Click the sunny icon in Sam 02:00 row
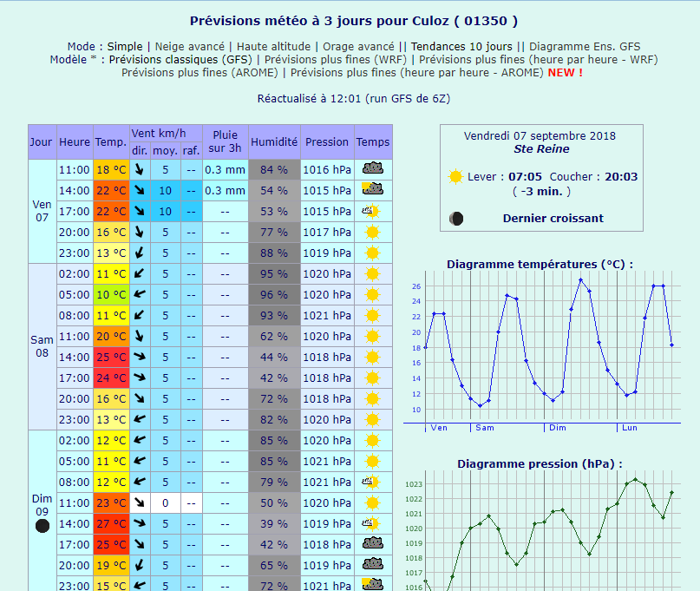Screen dimensions: 700x591 372,274
